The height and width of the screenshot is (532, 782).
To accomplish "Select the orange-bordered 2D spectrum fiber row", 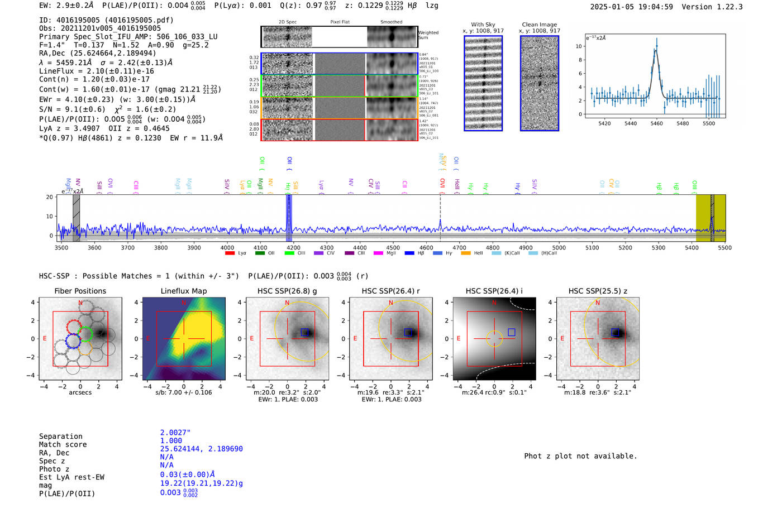I will 339,108.
